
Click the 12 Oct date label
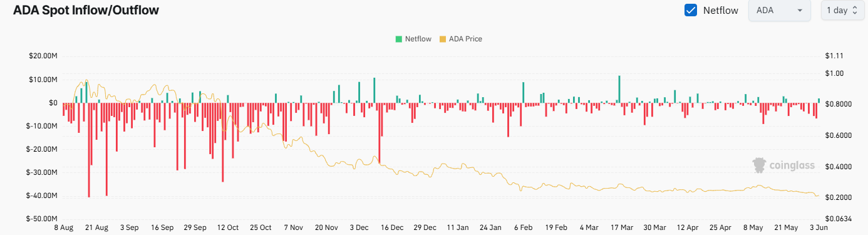[228, 227]
